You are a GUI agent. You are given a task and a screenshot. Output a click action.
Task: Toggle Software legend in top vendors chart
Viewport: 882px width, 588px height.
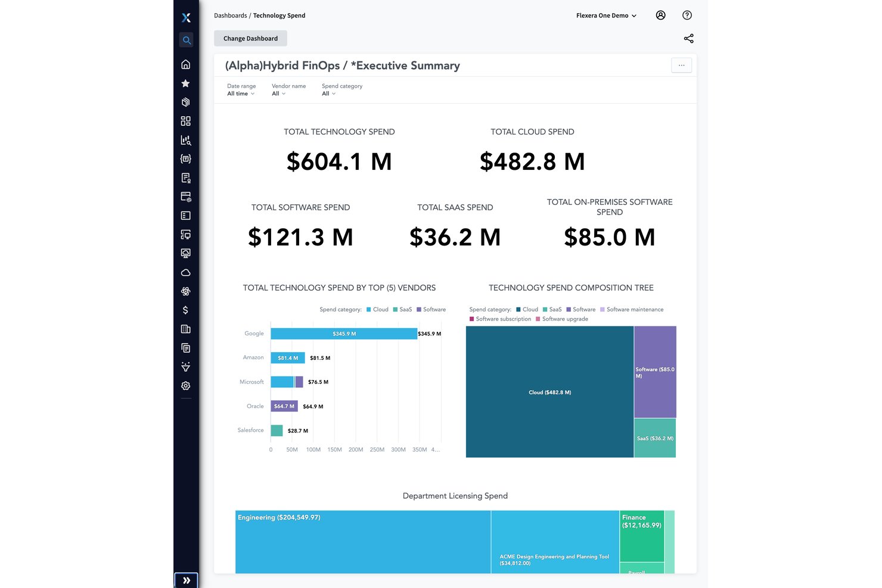click(x=431, y=310)
